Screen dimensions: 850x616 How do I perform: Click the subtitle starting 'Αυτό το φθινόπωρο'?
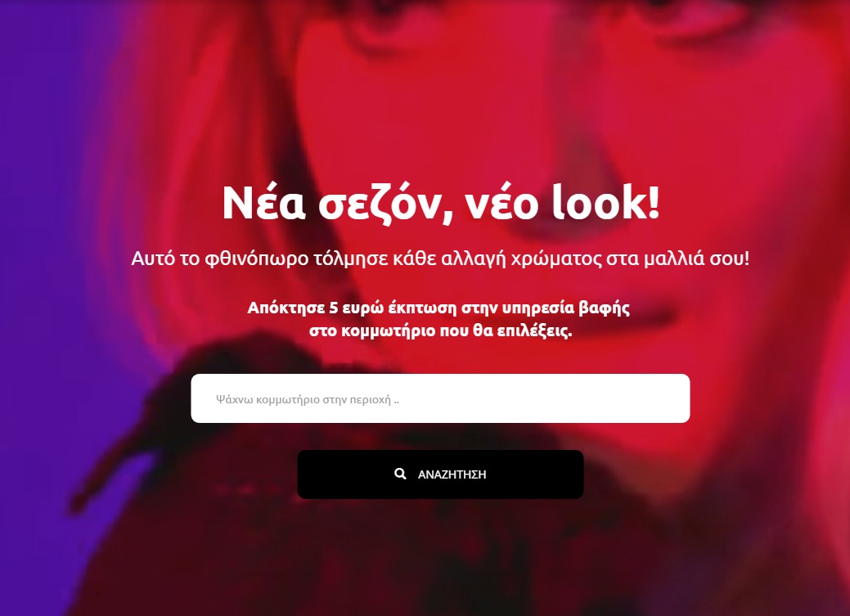[440, 259]
